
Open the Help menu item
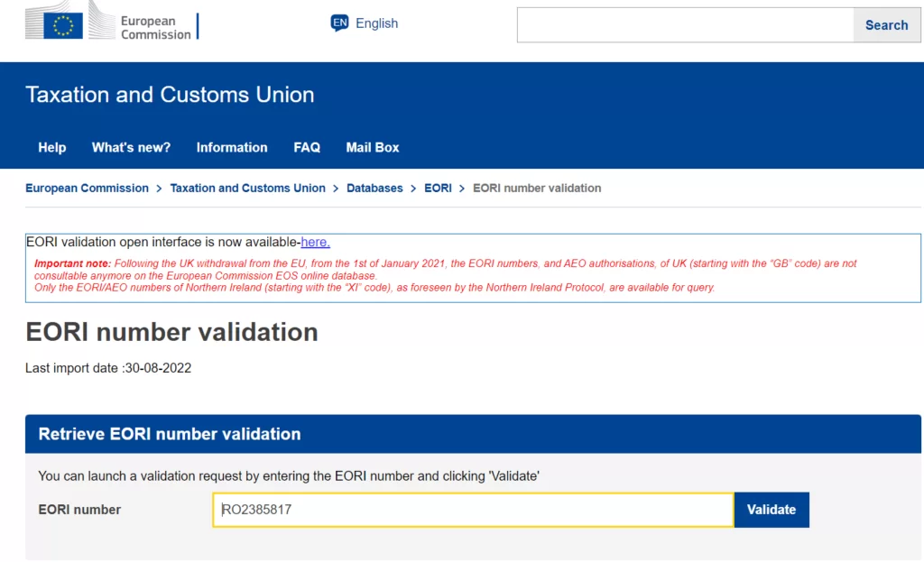52,147
